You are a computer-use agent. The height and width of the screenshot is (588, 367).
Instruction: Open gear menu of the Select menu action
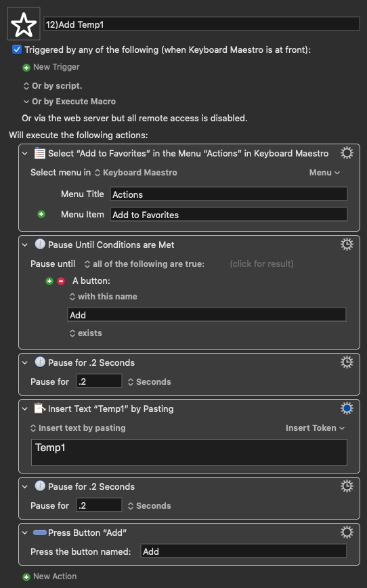click(x=347, y=153)
